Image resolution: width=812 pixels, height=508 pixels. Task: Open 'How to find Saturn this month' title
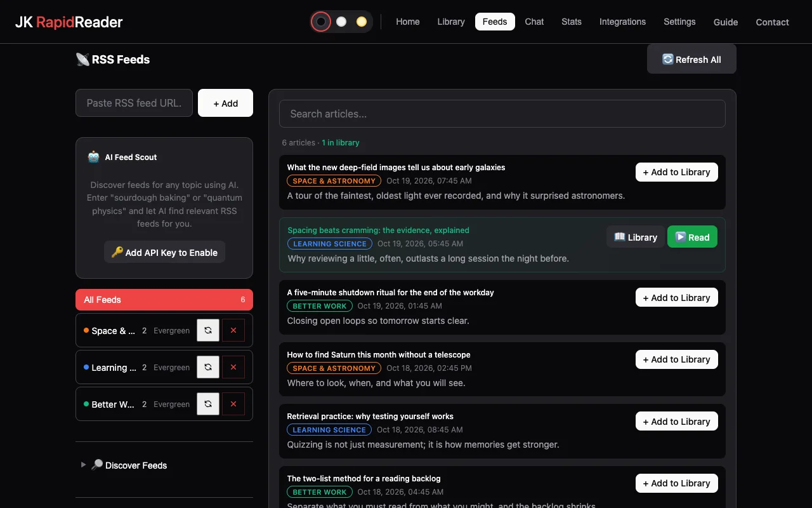[379, 355]
